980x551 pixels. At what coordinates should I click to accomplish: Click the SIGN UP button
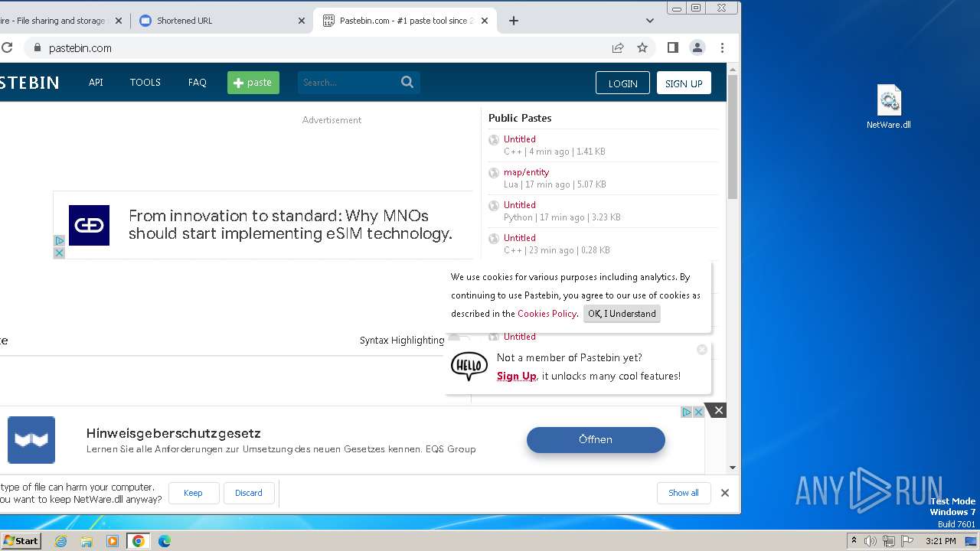tap(684, 83)
